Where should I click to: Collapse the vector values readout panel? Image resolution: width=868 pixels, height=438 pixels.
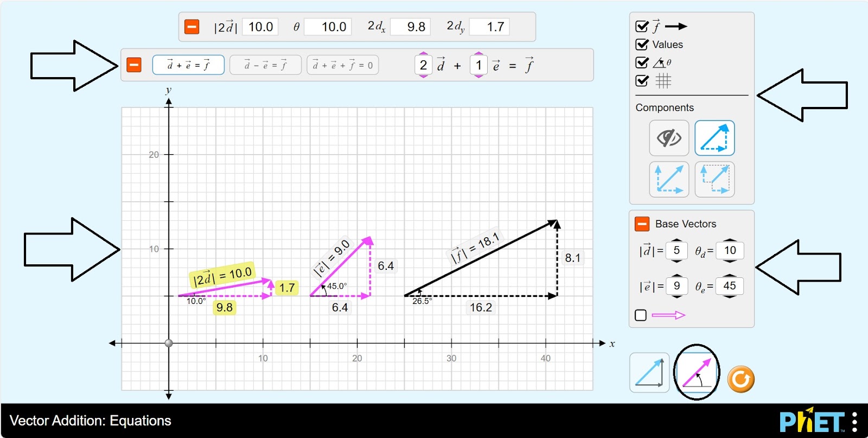(192, 27)
